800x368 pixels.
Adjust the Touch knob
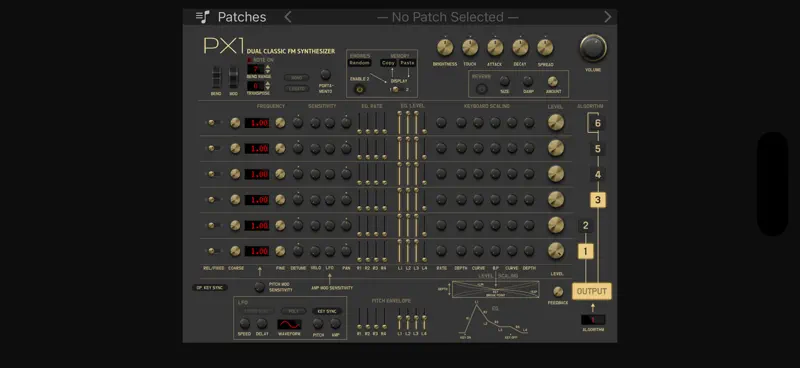tap(470, 47)
